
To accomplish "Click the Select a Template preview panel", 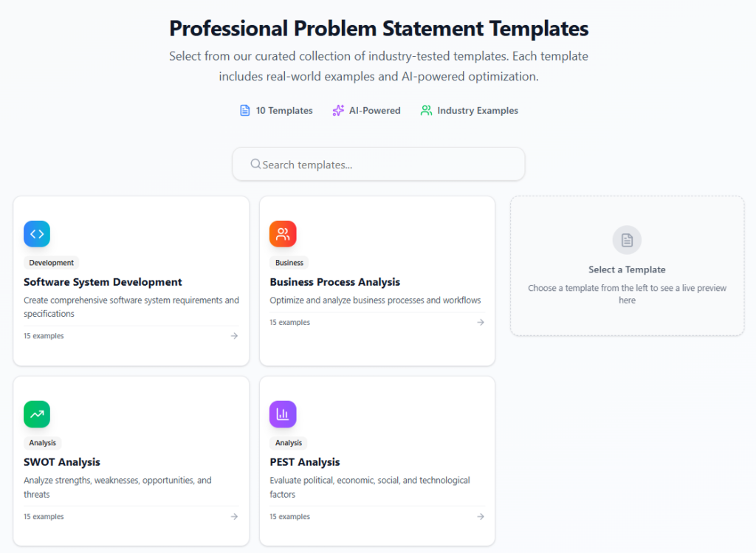I will pyautogui.click(x=627, y=267).
